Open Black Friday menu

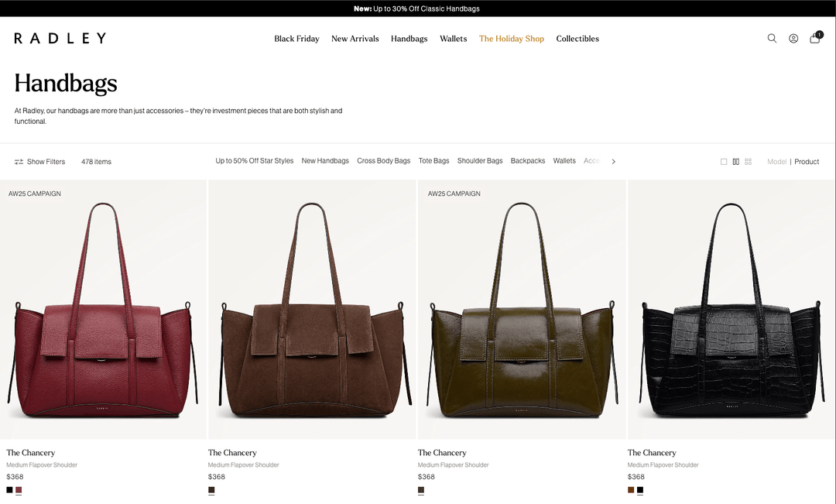[296, 39]
